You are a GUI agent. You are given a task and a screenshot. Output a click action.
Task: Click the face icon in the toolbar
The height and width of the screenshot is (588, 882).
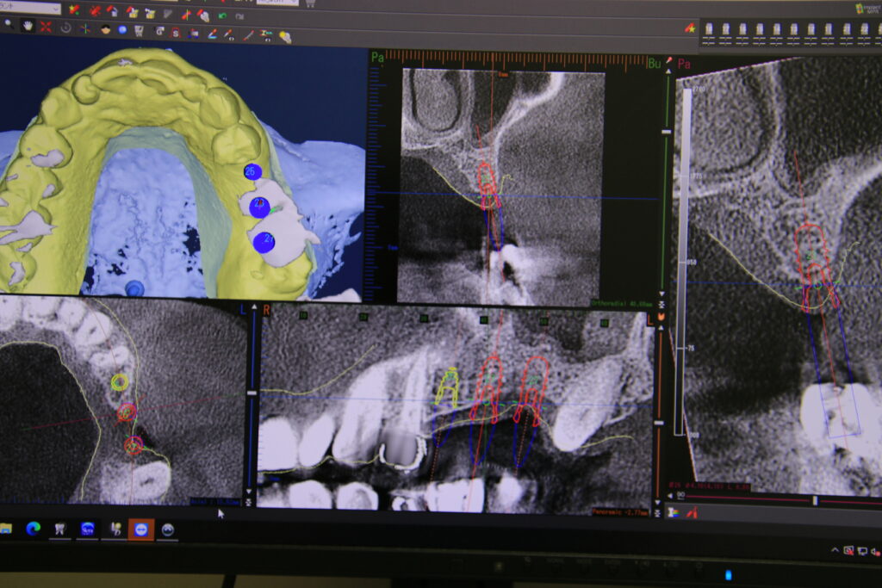[105, 30]
